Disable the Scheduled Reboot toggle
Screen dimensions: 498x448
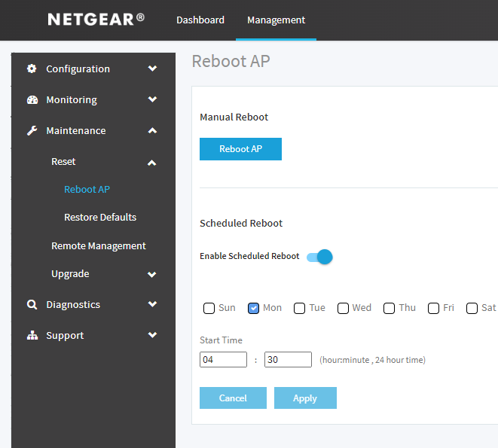320,257
